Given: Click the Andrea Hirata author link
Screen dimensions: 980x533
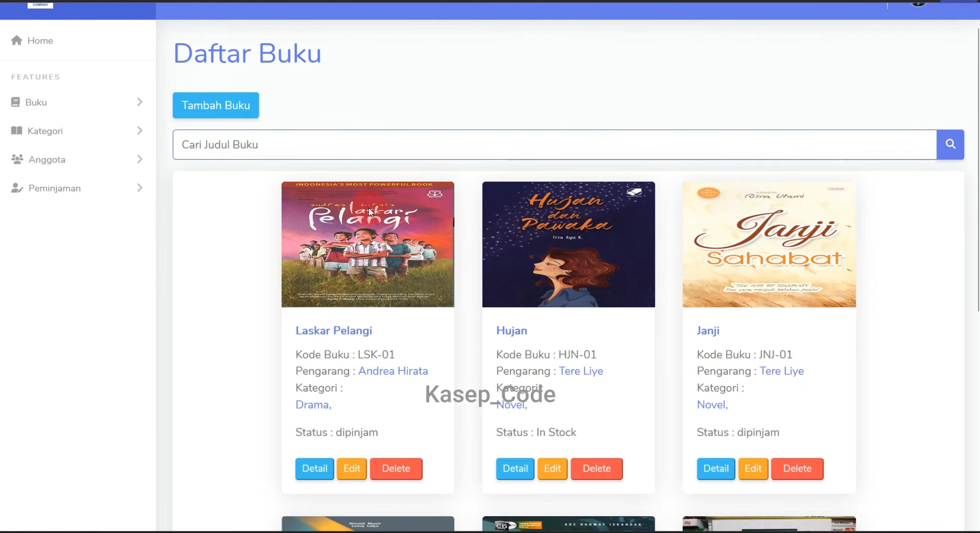Looking at the screenshot, I should coord(393,371).
